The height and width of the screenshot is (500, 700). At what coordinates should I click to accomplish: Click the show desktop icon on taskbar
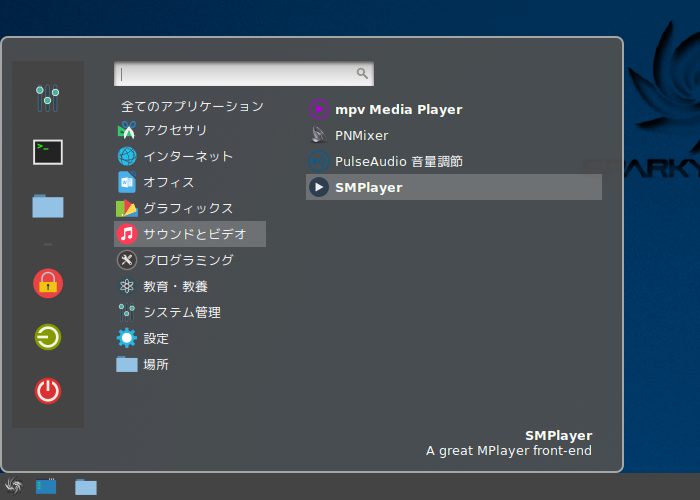click(46, 486)
